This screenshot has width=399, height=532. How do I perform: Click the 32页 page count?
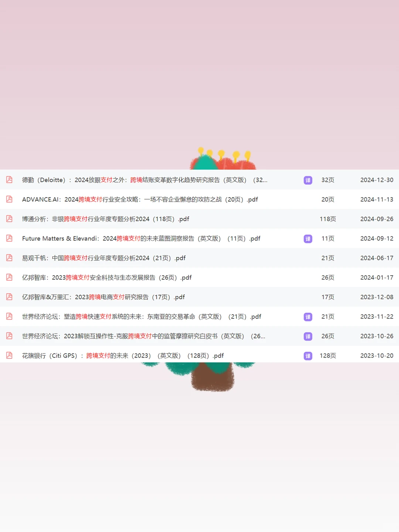click(328, 180)
